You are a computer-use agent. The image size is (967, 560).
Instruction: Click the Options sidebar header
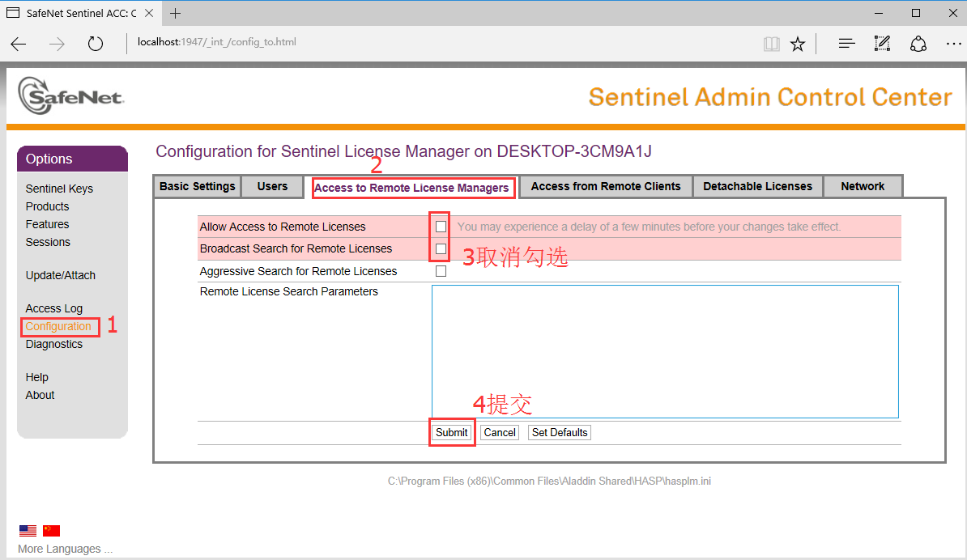pyautogui.click(x=72, y=159)
